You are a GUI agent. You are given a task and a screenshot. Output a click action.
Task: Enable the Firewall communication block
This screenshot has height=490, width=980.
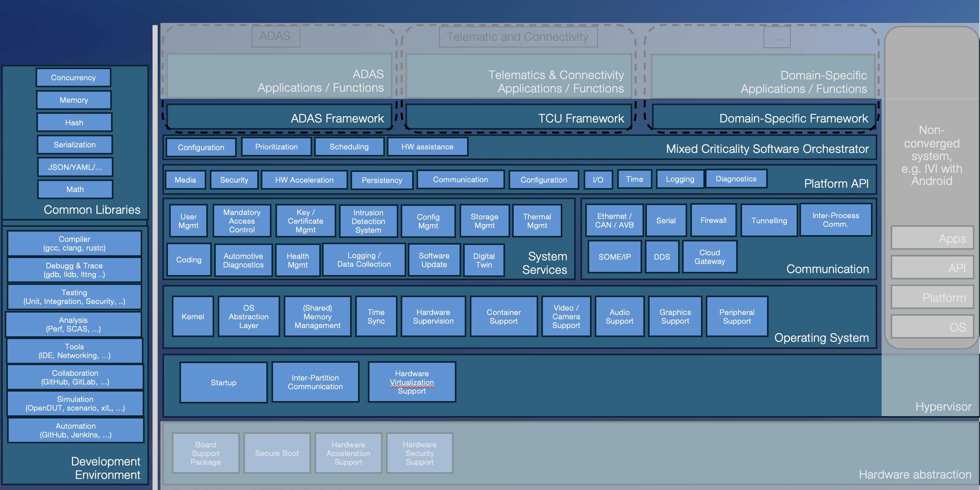[713, 220]
